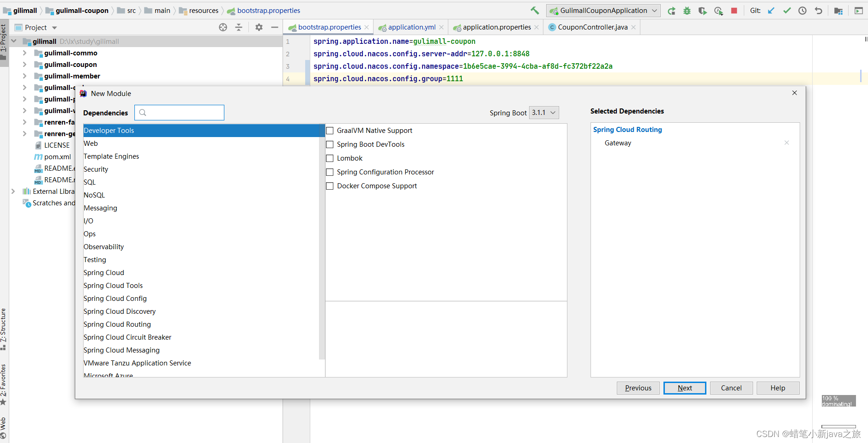Open Help for New Module dialog
The image size is (868, 443).
(778, 388)
